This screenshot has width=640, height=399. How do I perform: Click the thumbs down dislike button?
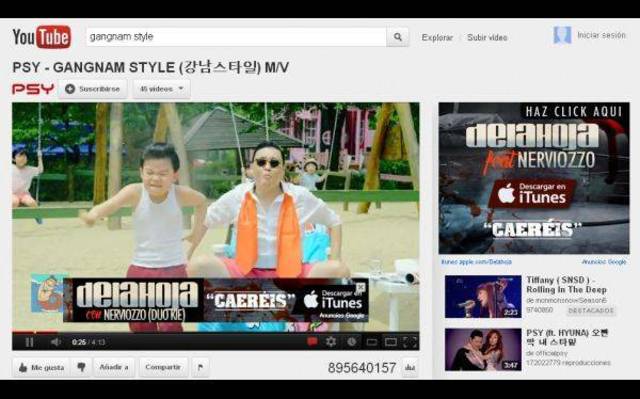[81, 368]
